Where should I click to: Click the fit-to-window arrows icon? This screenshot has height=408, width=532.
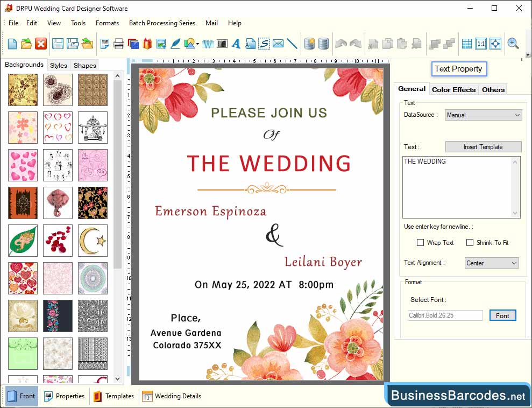click(495, 44)
